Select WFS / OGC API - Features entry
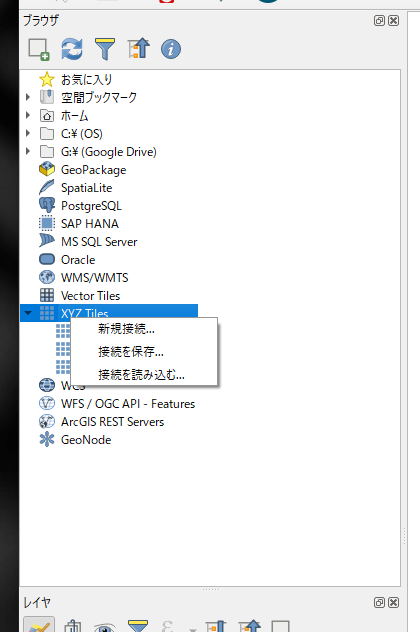The image size is (420, 632). tap(128, 404)
